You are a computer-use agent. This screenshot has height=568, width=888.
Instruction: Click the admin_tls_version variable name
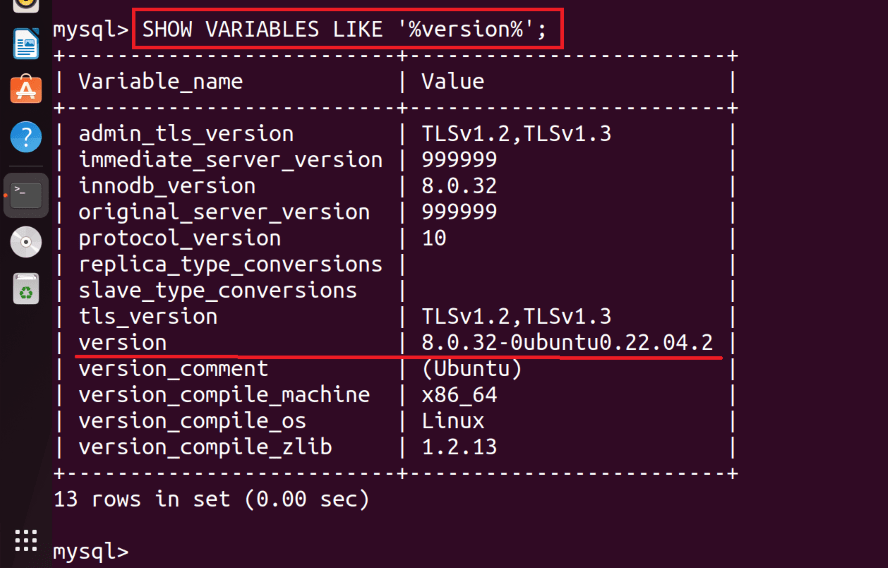(x=186, y=134)
